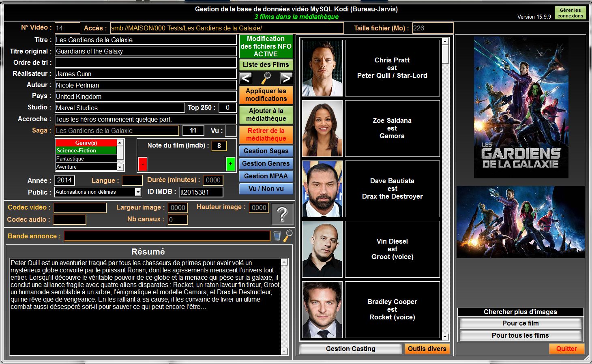Image resolution: width=592 pixels, height=364 pixels.
Task: Go to previous film with left arrow
Action: coord(246,78)
